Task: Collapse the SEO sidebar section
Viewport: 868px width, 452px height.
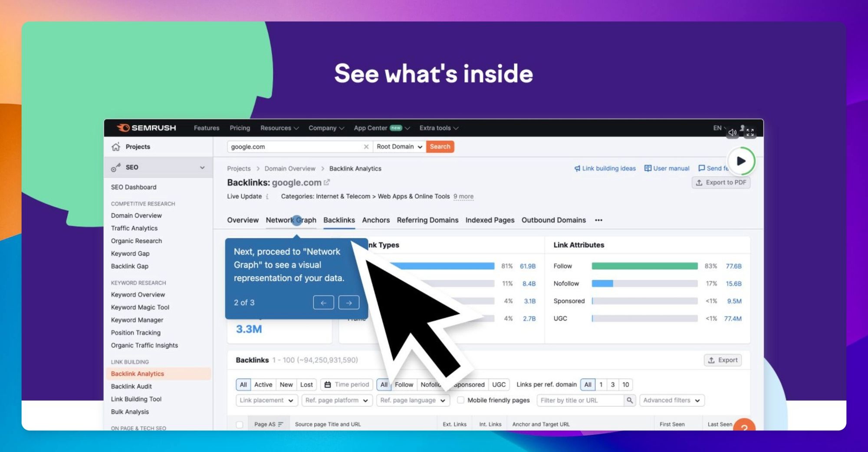Action: point(202,168)
